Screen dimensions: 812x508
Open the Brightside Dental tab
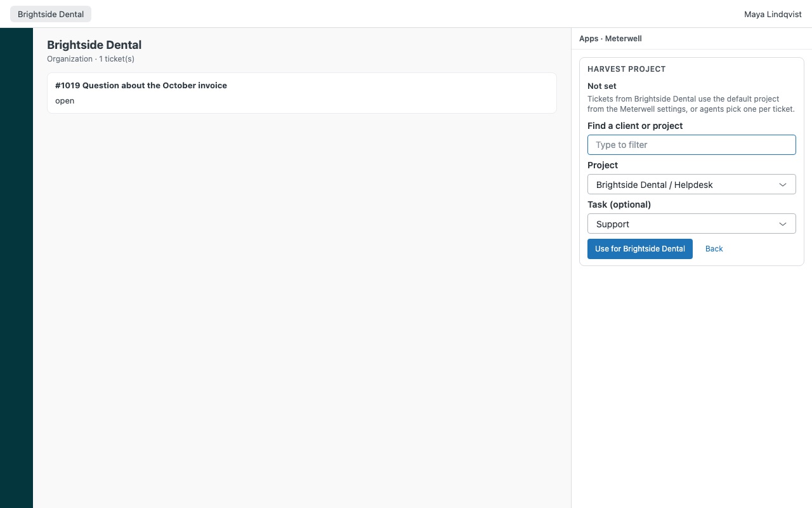tap(51, 14)
